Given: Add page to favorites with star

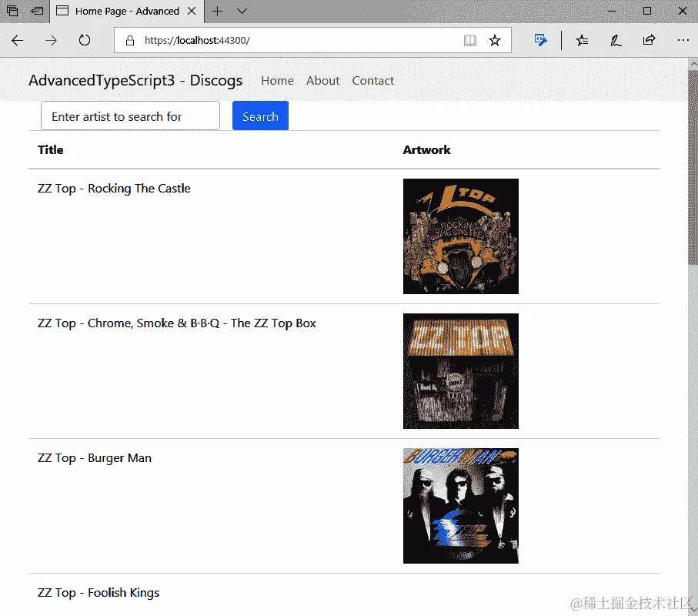Looking at the screenshot, I should pyautogui.click(x=495, y=41).
